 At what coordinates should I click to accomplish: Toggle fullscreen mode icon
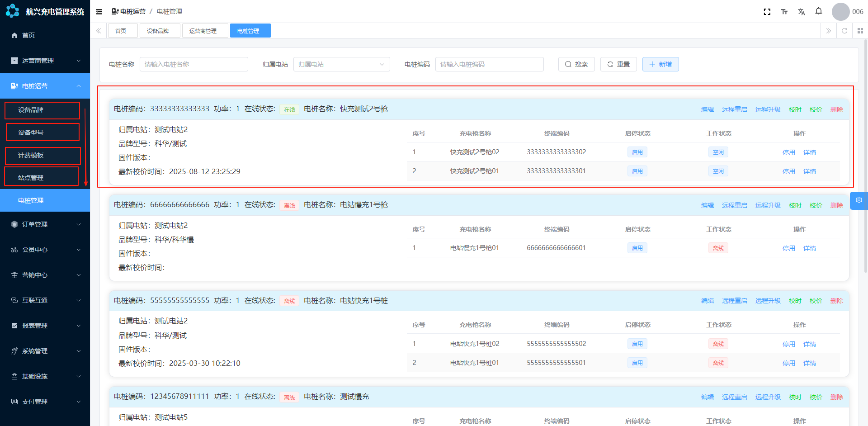[767, 12]
